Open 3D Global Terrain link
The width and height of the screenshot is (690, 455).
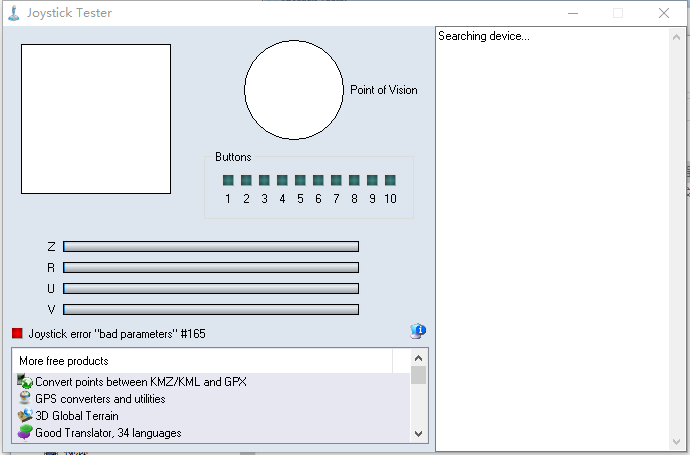coord(77,416)
